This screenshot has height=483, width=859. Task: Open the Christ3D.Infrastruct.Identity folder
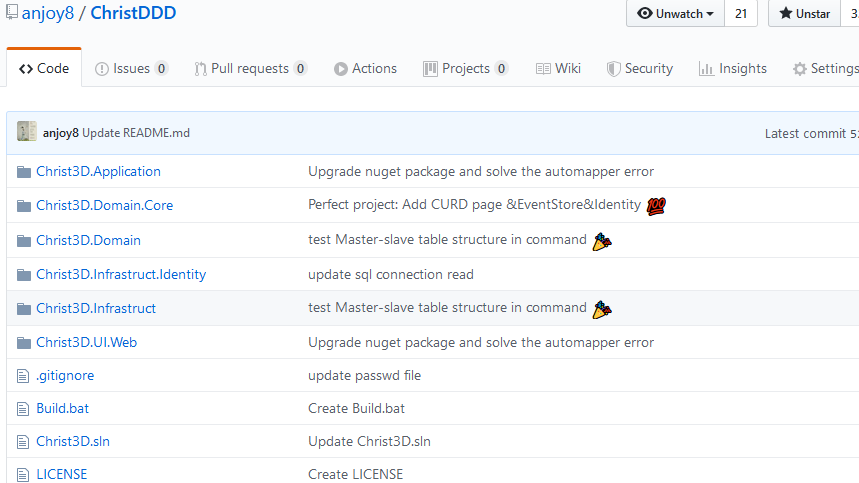pos(121,274)
